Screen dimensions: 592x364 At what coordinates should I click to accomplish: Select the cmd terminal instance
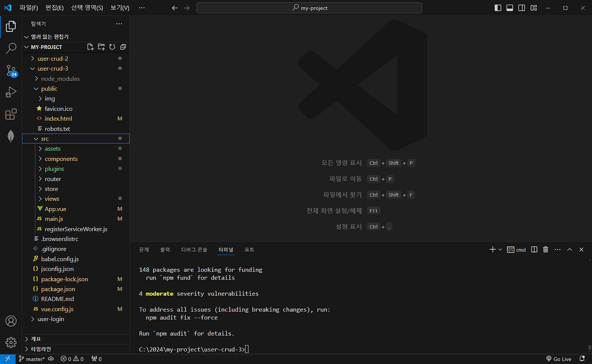[516, 250]
